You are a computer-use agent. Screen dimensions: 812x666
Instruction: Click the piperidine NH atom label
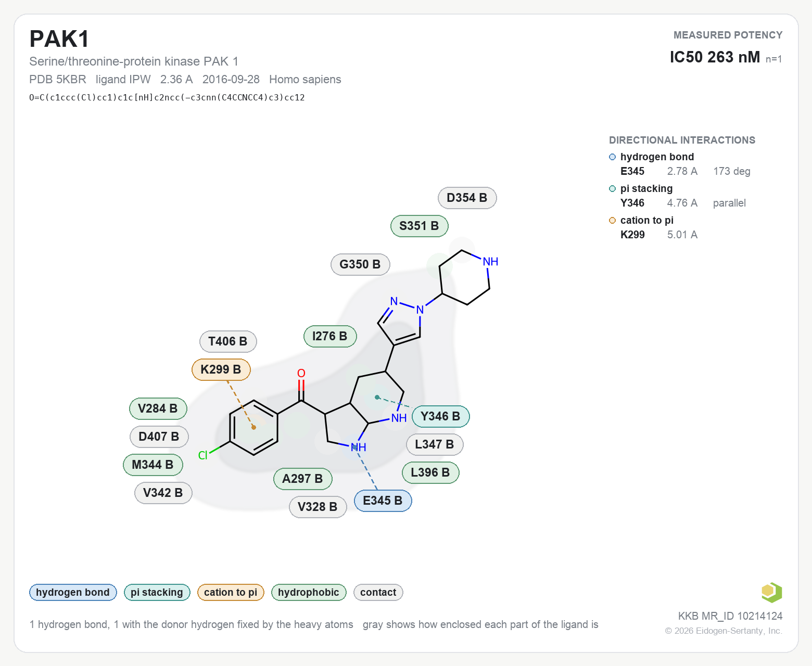coord(491,261)
